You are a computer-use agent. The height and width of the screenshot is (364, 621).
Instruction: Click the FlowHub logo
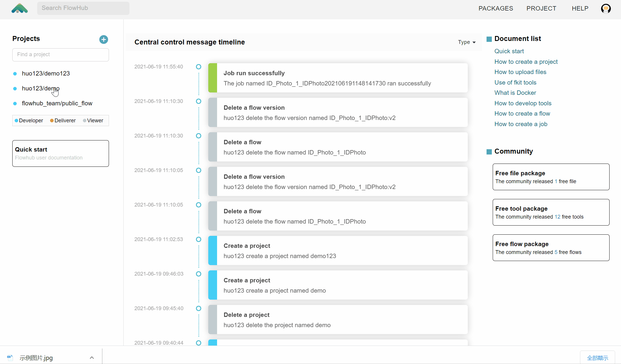click(19, 8)
